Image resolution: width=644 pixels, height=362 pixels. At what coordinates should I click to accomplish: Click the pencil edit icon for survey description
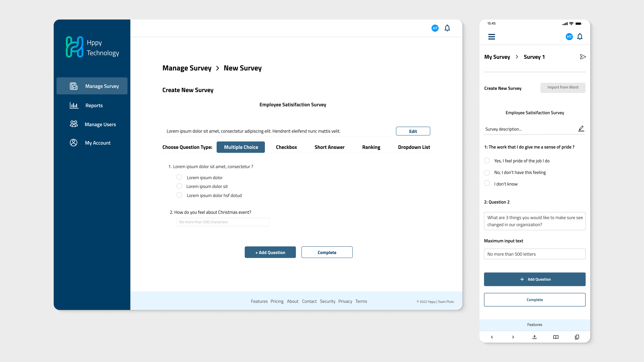click(581, 128)
